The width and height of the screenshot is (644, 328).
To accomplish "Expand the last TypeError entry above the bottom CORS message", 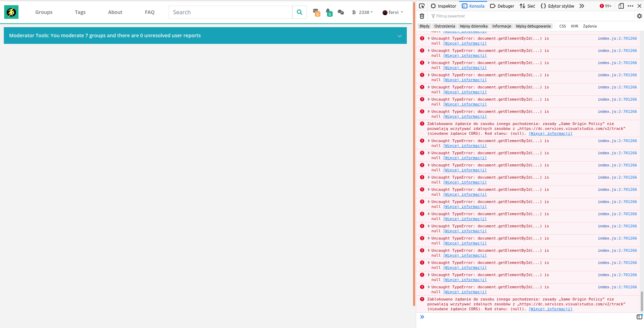I will tap(429, 287).
